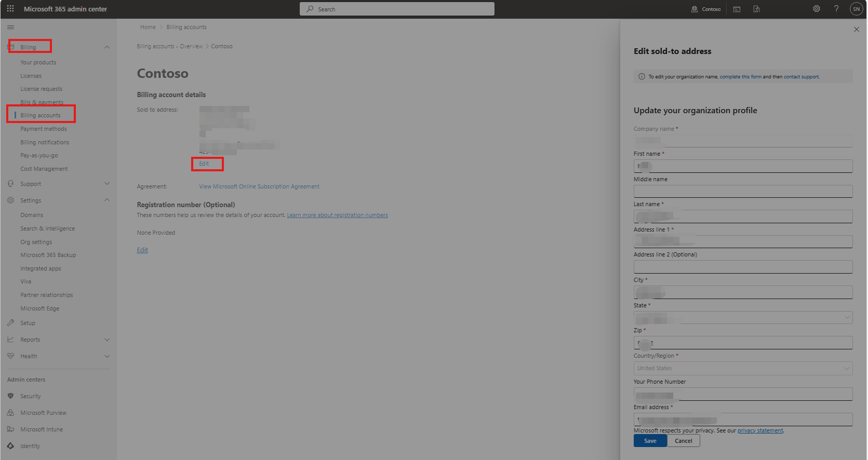Click the Last name field

[x=743, y=217]
